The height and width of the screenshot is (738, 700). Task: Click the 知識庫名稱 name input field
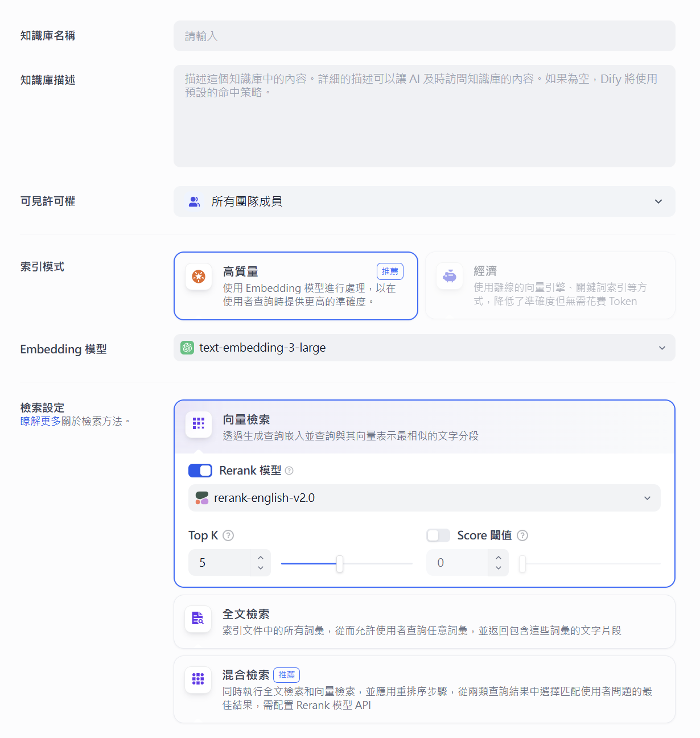coord(424,36)
